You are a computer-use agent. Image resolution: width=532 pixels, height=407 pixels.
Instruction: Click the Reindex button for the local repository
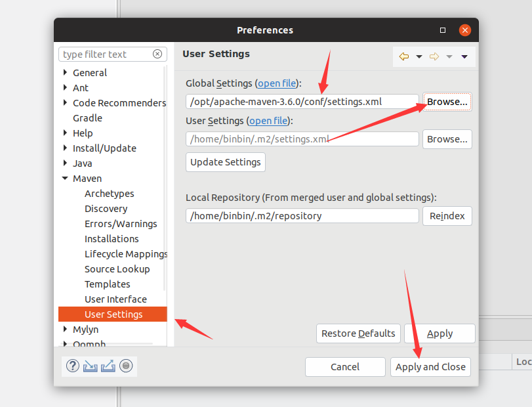click(x=447, y=215)
